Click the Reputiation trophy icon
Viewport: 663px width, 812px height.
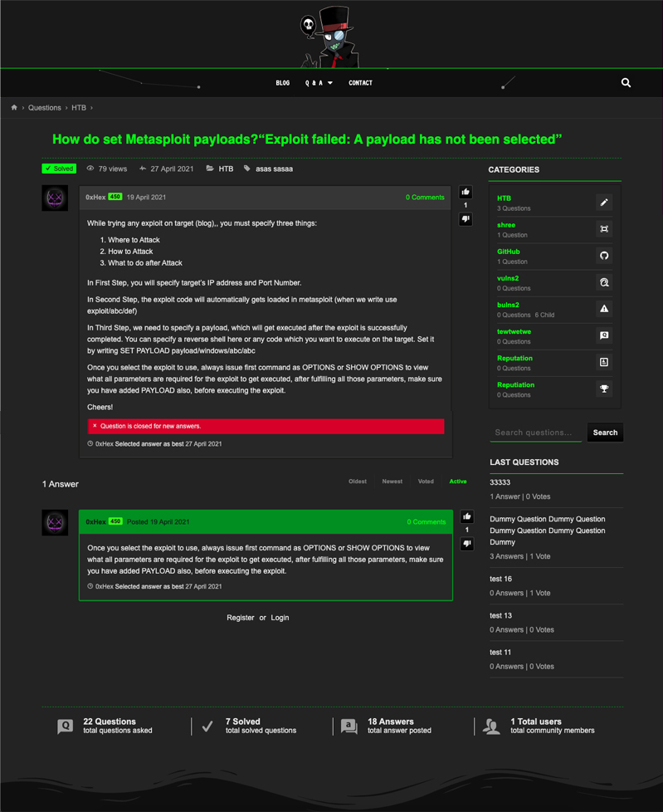(603, 389)
